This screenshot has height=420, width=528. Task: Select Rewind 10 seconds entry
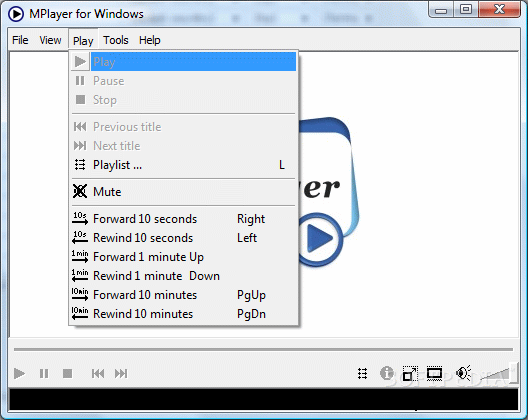(184, 238)
